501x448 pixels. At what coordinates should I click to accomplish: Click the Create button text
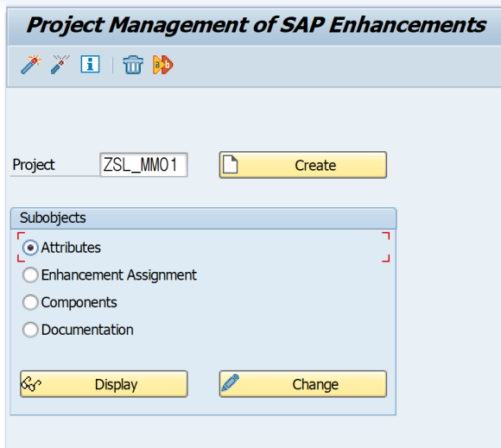[315, 166]
